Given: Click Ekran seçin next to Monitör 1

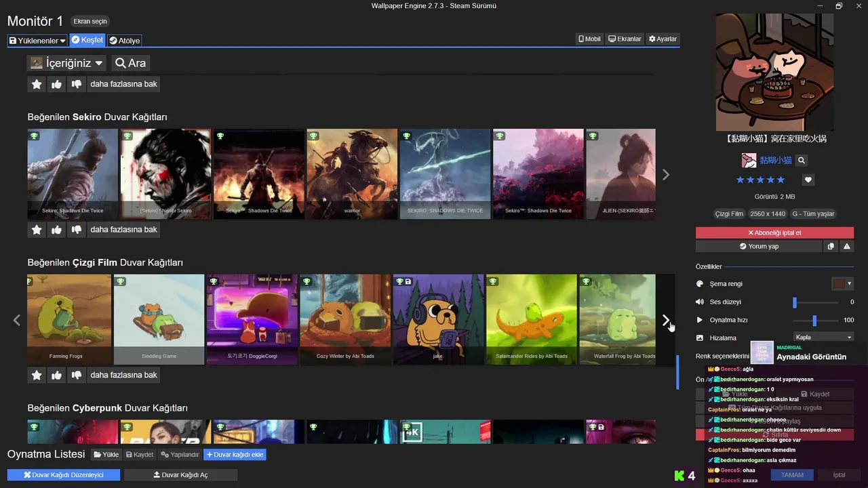Looking at the screenshot, I should point(90,22).
